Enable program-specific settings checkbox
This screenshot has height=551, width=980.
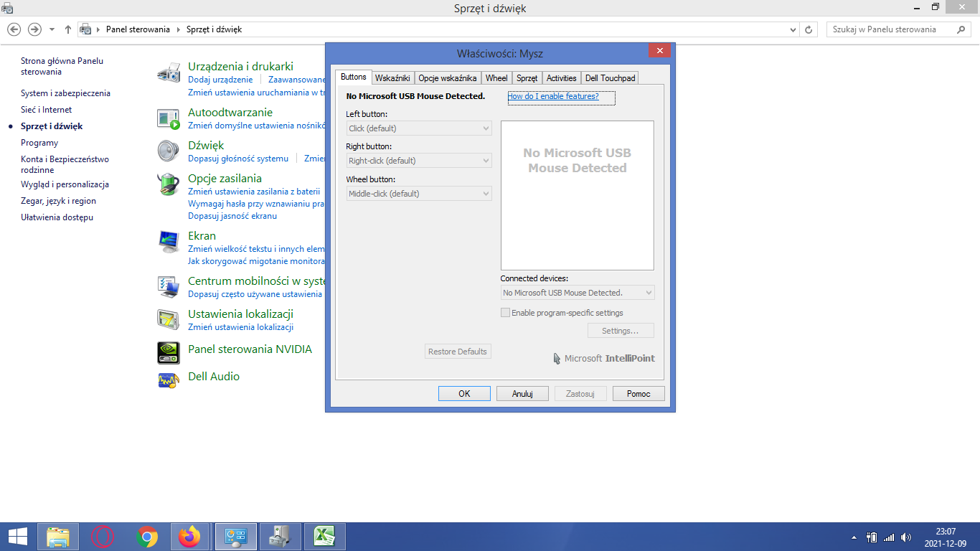[506, 313]
